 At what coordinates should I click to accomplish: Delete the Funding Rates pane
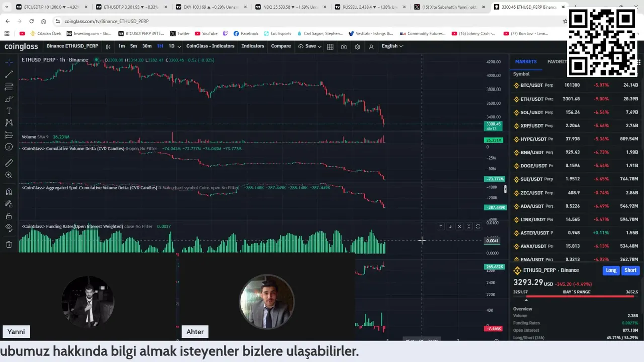[x=459, y=226]
